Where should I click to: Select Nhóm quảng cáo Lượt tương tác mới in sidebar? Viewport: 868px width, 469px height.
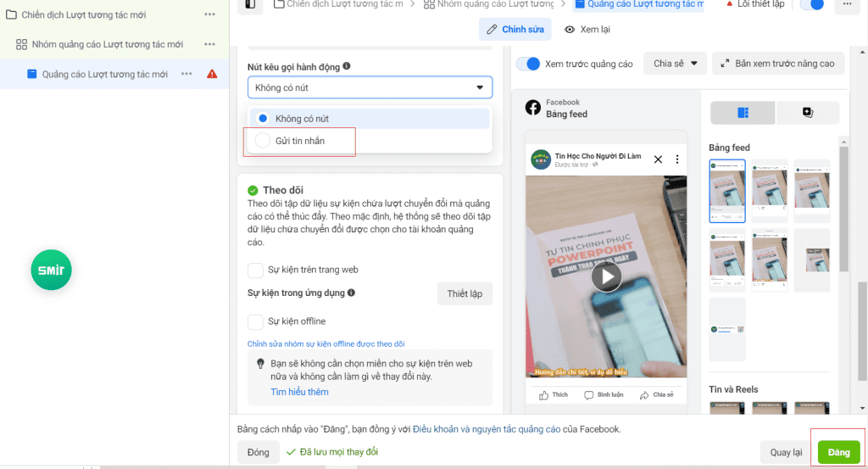[108, 44]
